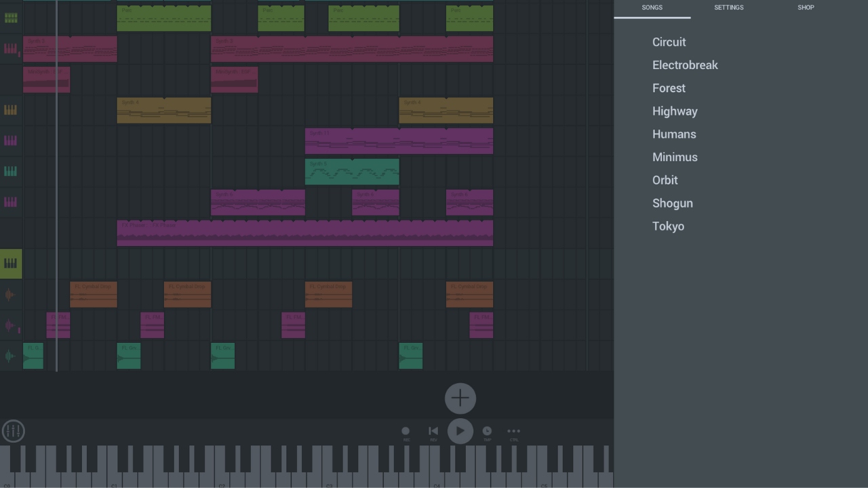Screen dimensions: 868x488
Task: Select the green drum pad track icon
Action: point(11,18)
